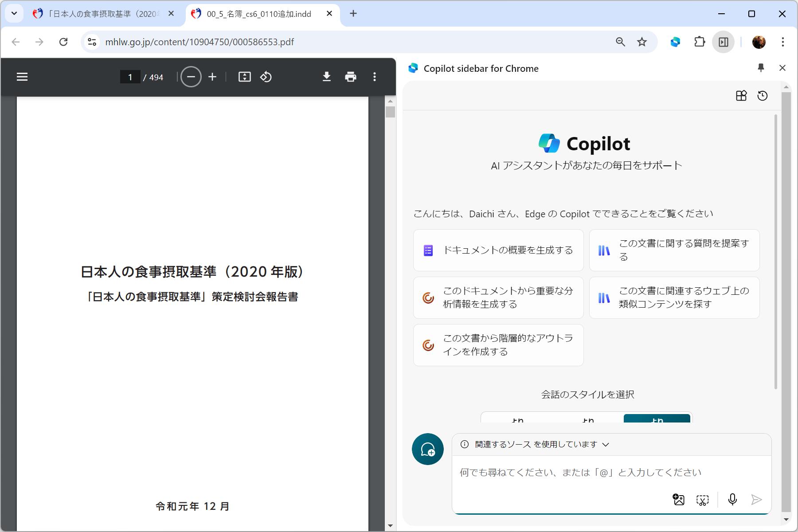Viewport: 798px width, 532px height.
Task: Go back to previous page in browser
Action: click(x=16, y=42)
